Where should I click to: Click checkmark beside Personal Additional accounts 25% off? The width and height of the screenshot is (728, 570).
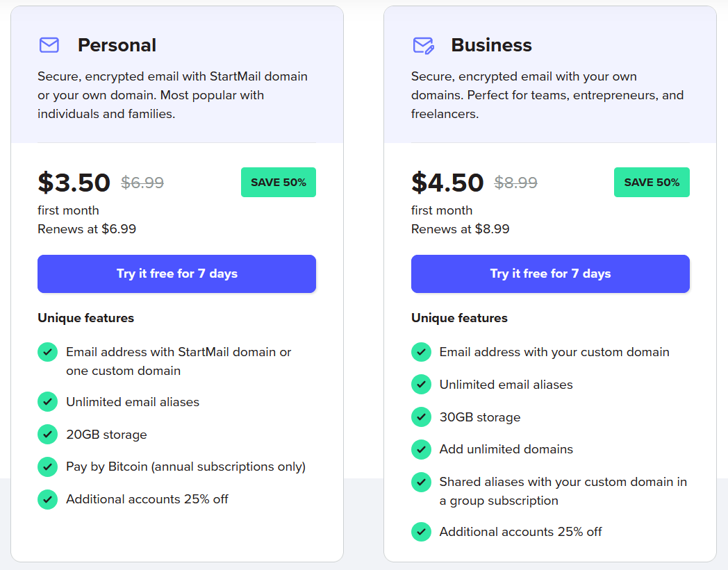47,499
